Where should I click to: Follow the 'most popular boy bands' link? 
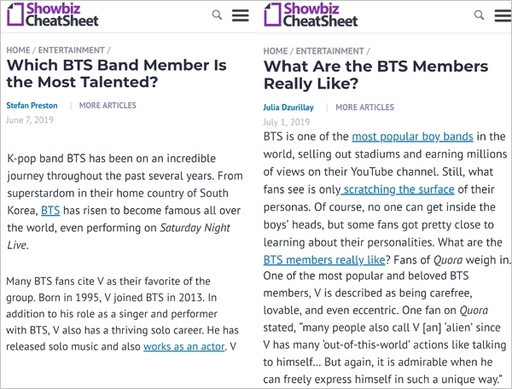(x=412, y=137)
